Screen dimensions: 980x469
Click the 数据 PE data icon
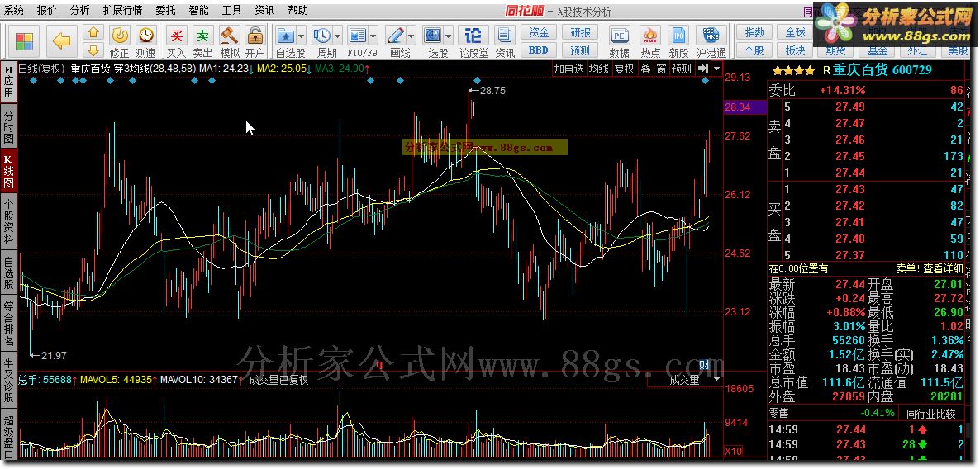tap(620, 36)
